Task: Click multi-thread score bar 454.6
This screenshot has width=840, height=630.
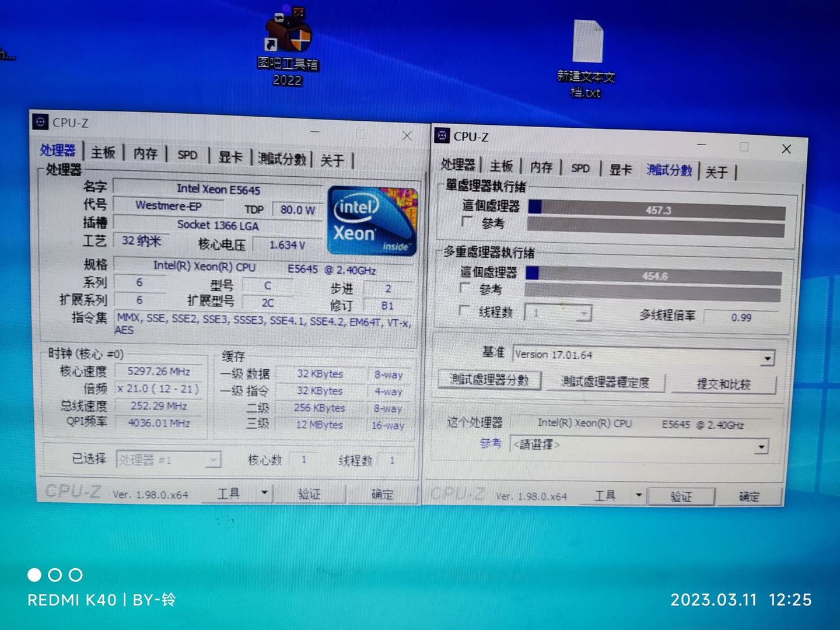Action: point(653,275)
